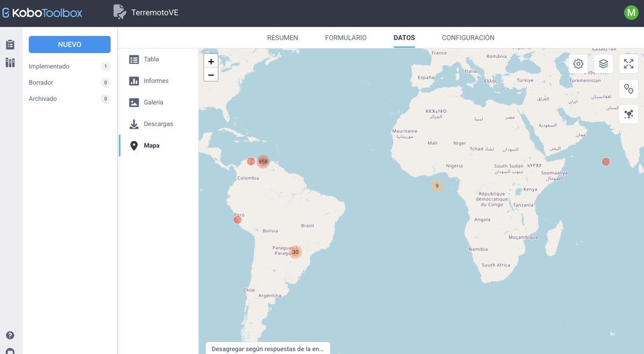The height and width of the screenshot is (354, 644).
Task: Select the DATOS tab
Action: pyautogui.click(x=404, y=38)
